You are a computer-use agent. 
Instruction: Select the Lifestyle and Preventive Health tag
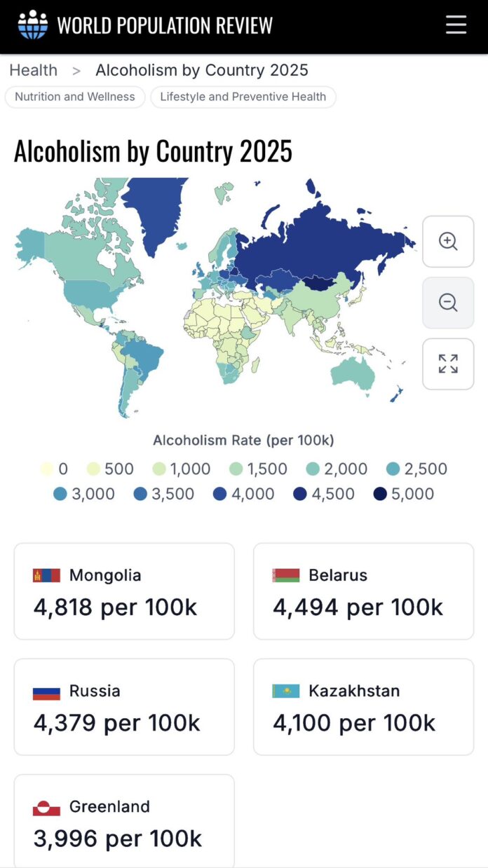pos(243,97)
